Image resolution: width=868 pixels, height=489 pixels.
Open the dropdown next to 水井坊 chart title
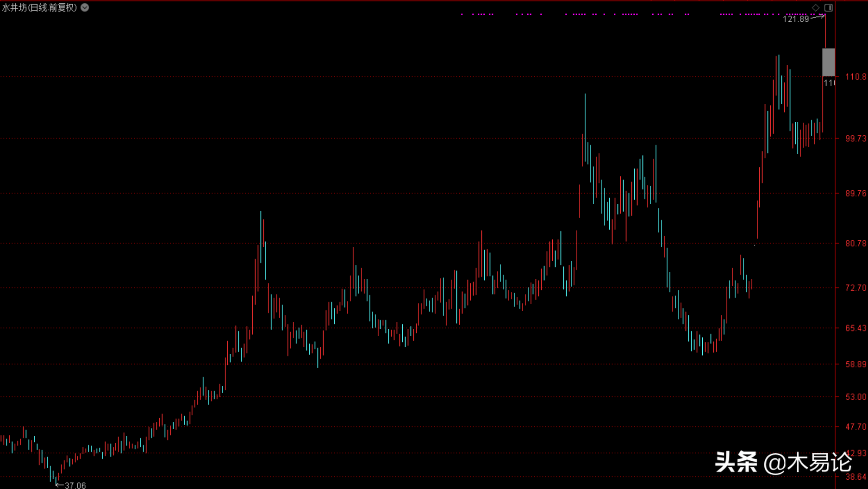[x=85, y=7]
